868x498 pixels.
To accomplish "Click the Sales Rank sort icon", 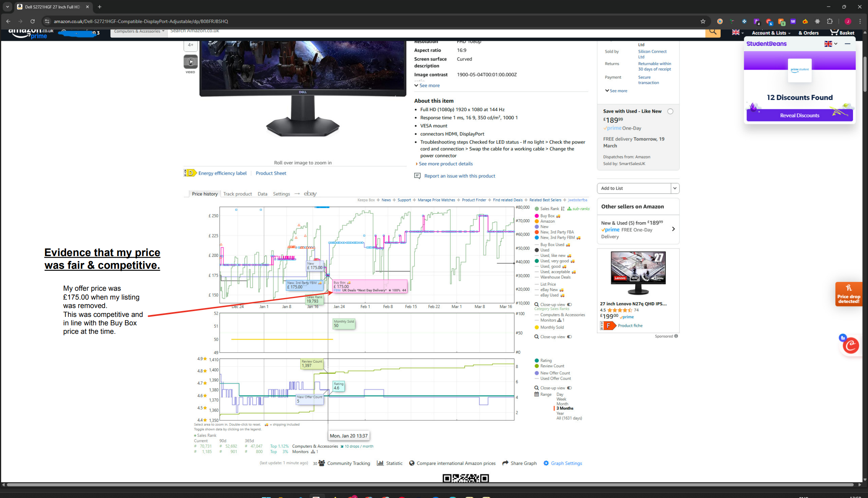I will click(x=563, y=209).
